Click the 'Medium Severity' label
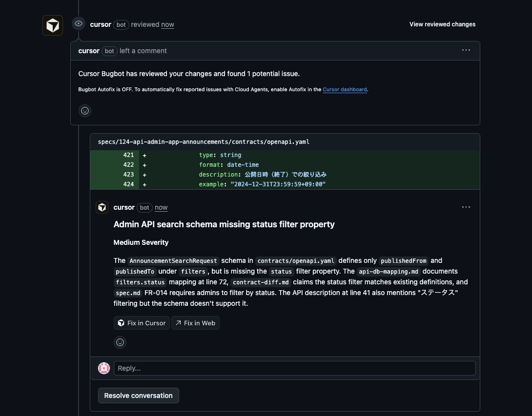This screenshot has height=416, width=532. [x=141, y=242]
